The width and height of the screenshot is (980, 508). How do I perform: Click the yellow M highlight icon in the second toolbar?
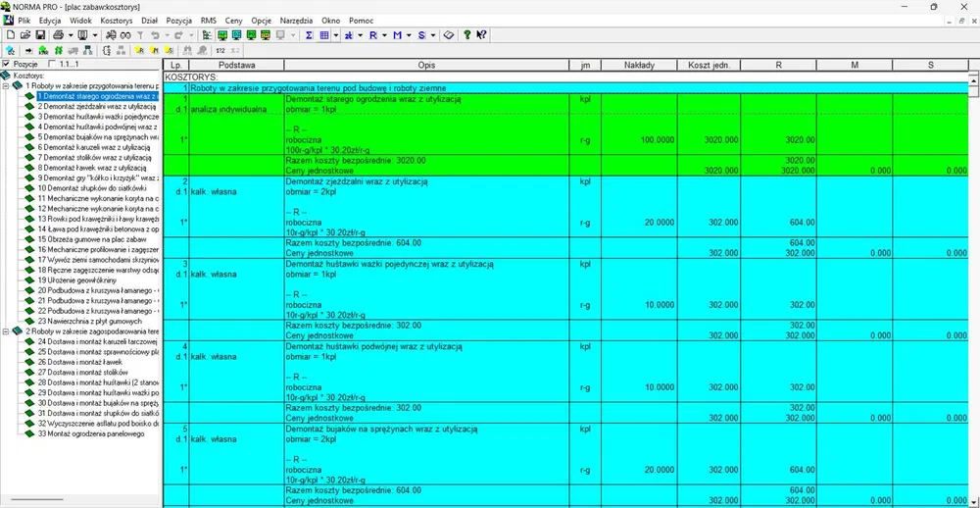click(155, 50)
